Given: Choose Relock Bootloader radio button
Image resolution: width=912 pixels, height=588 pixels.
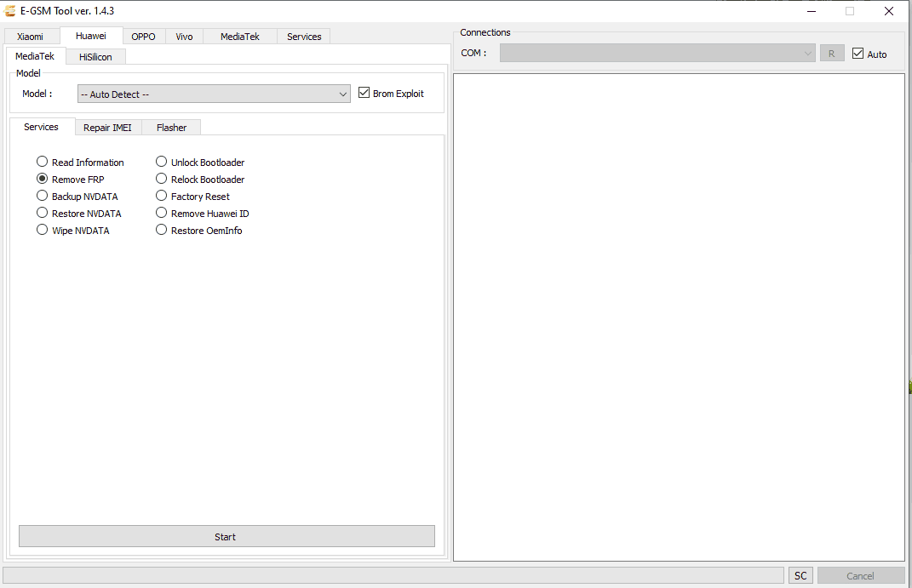Looking at the screenshot, I should pos(200,179).
